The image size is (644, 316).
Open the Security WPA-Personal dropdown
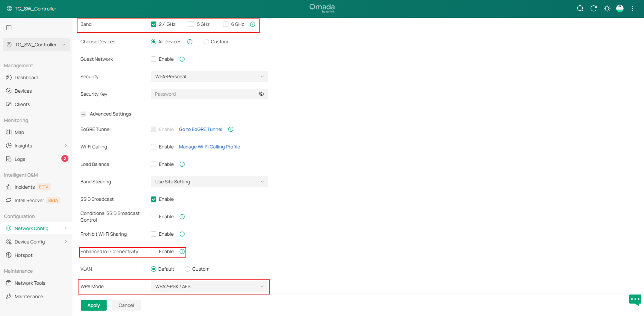click(x=210, y=77)
